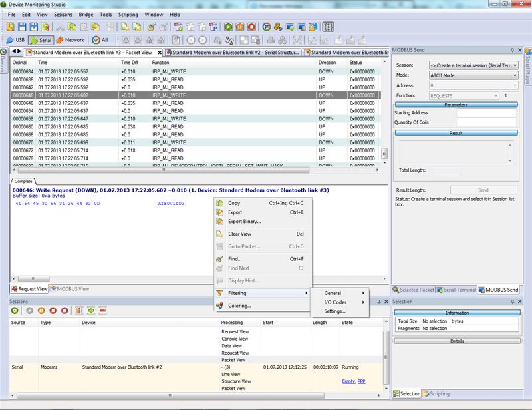Pin the MODBUS Send panel

pos(512,50)
